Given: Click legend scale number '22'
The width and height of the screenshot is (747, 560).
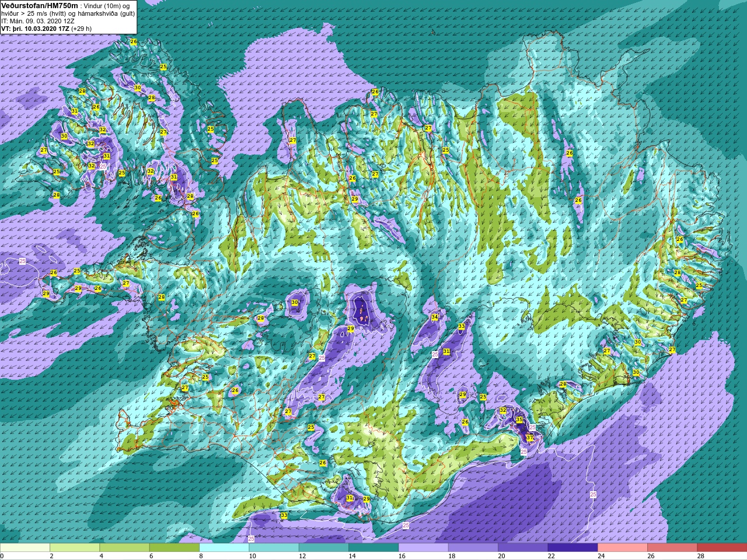Looking at the screenshot, I should [x=551, y=556].
